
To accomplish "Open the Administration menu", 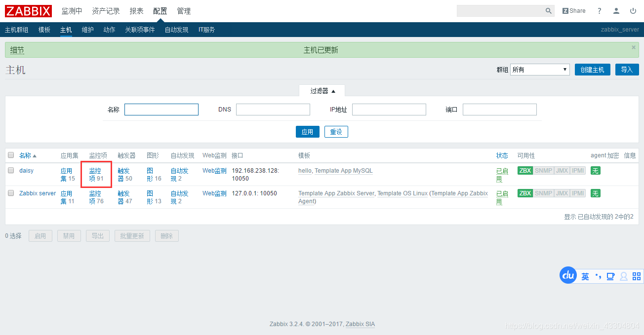I will point(184,11).
